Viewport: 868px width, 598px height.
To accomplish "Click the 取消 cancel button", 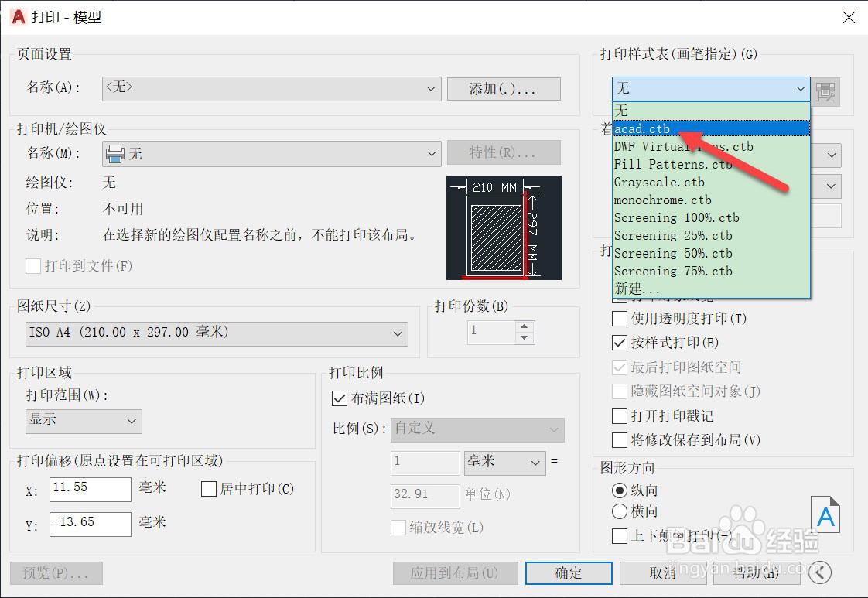I will 663,573.
